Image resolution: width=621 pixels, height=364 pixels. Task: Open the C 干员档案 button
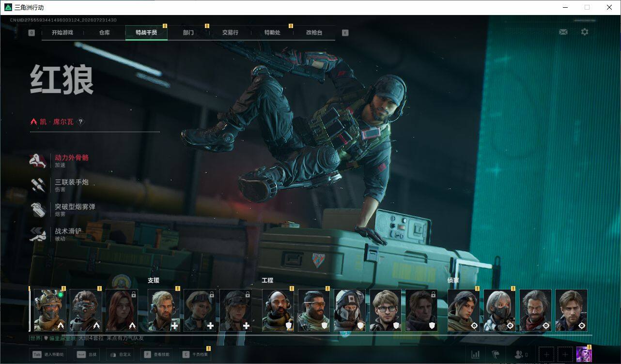195,354
